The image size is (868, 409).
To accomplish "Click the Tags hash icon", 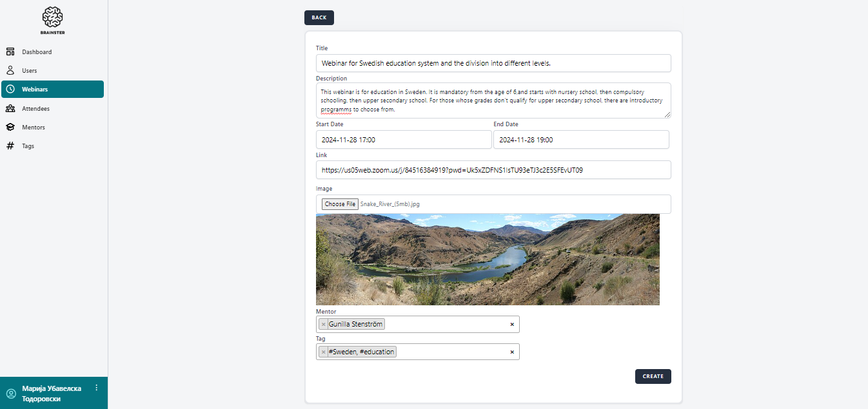I will coord(10,146).
